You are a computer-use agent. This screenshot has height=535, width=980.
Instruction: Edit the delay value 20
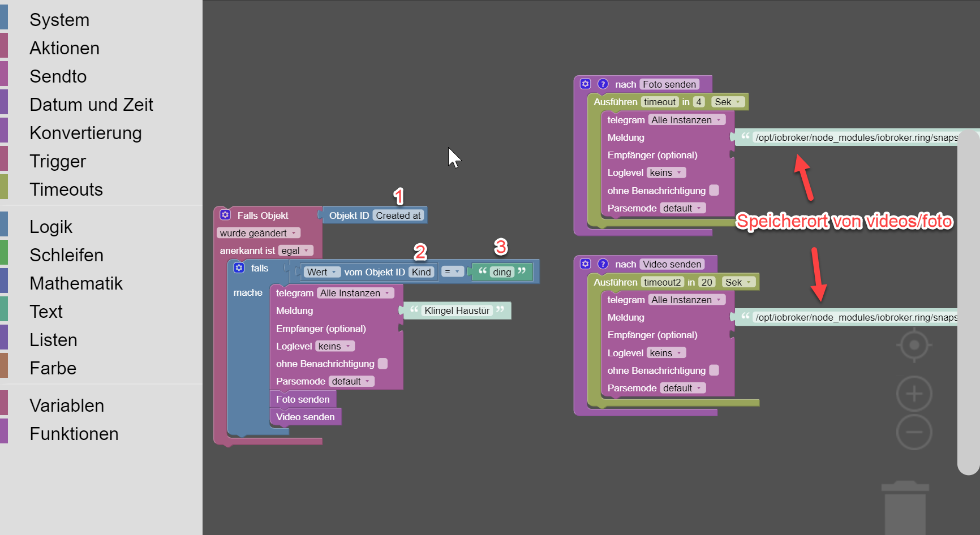[707, 282]
